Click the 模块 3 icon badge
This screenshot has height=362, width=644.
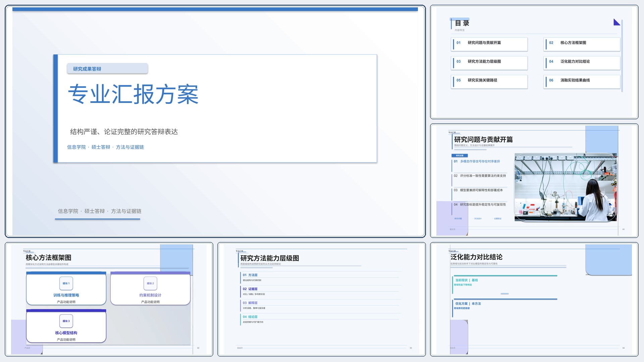[x=66, y=321]
